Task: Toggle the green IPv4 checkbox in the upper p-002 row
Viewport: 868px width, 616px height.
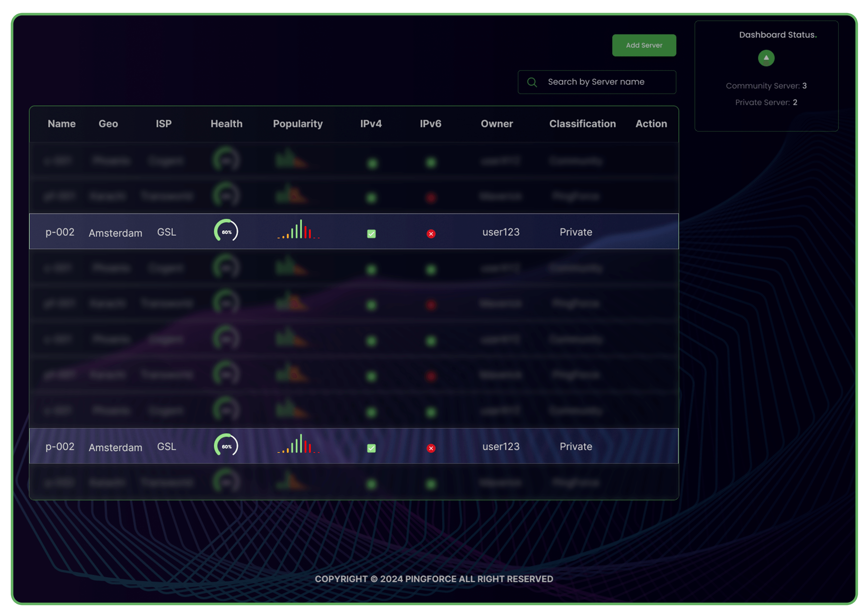Action: click(371, 234)
